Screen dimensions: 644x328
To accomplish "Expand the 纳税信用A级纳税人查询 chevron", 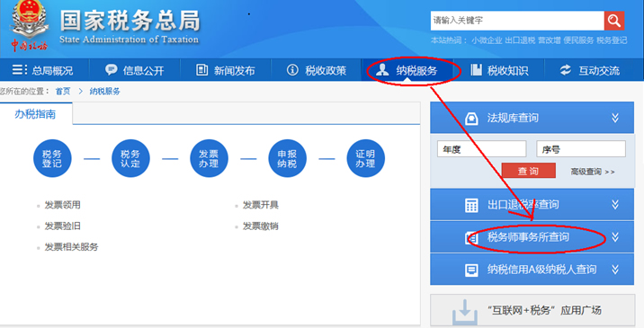I will [x=615, y=270].
